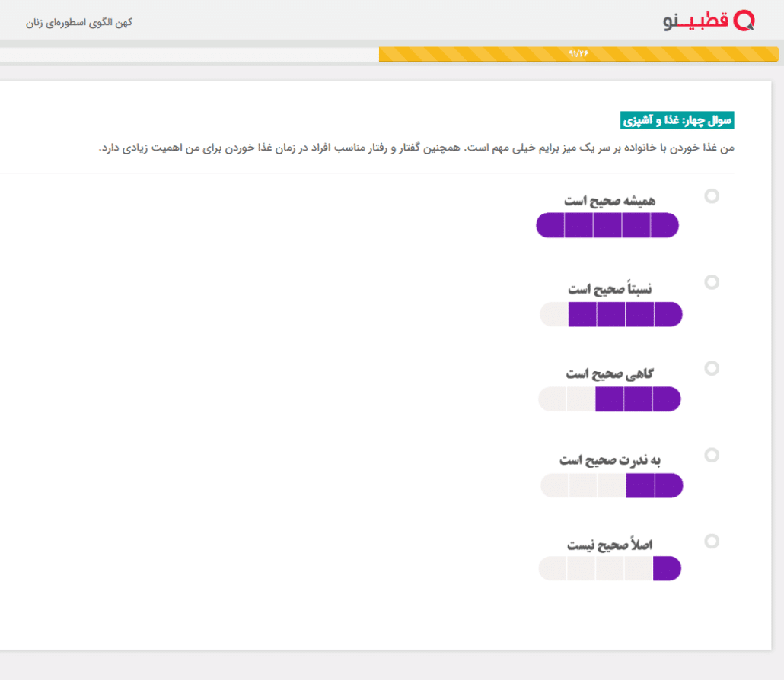Click the striped orange progress bar
This screenshot has height=680, width=784.
coord(578,54)
